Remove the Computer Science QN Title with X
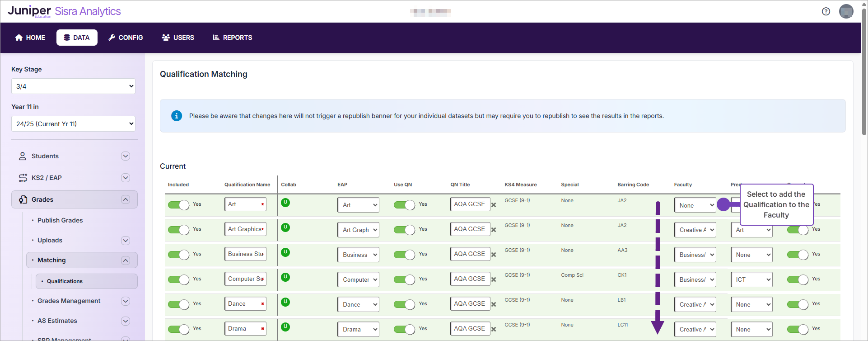The height and width of the screenshot is (341, 868). pyautogui.click(x=494, y=279)
